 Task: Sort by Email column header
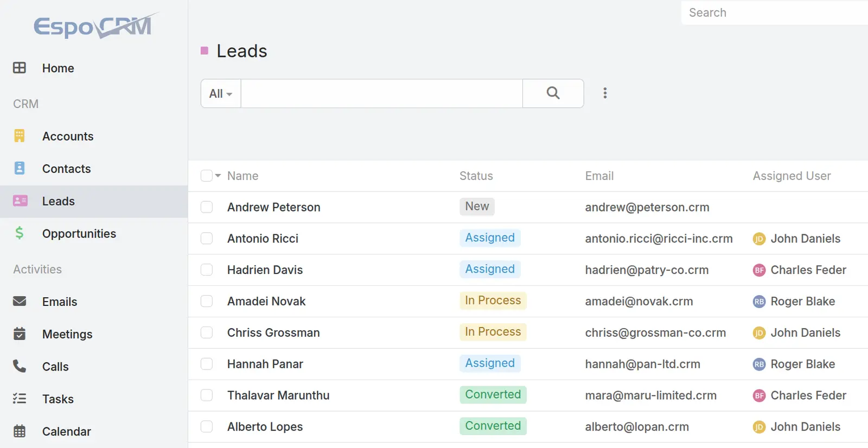(599, 176)
